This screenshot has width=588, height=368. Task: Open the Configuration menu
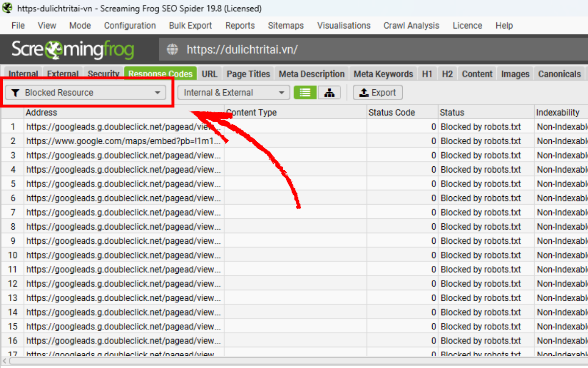pyautogui.click(x=130, y=26)
